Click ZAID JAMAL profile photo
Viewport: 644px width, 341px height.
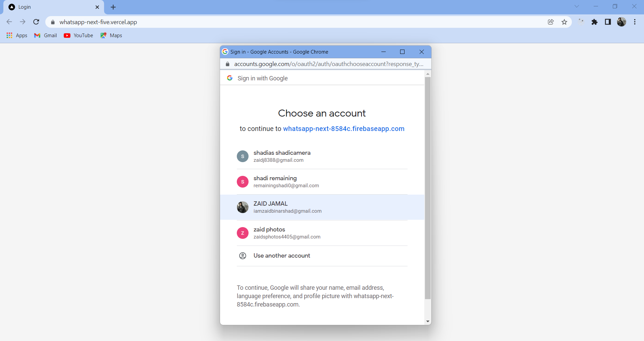coord(243,207)
